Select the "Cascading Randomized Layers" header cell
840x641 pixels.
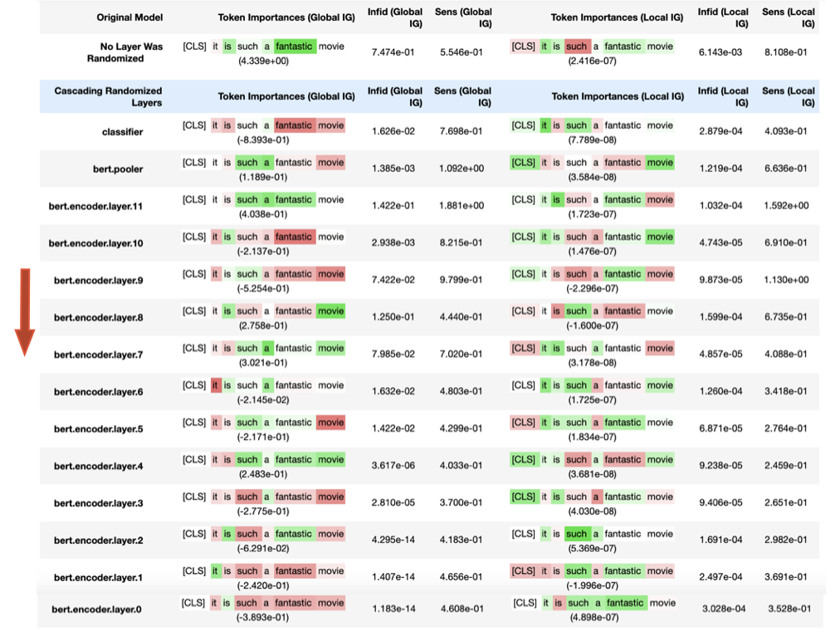point(109,96)
